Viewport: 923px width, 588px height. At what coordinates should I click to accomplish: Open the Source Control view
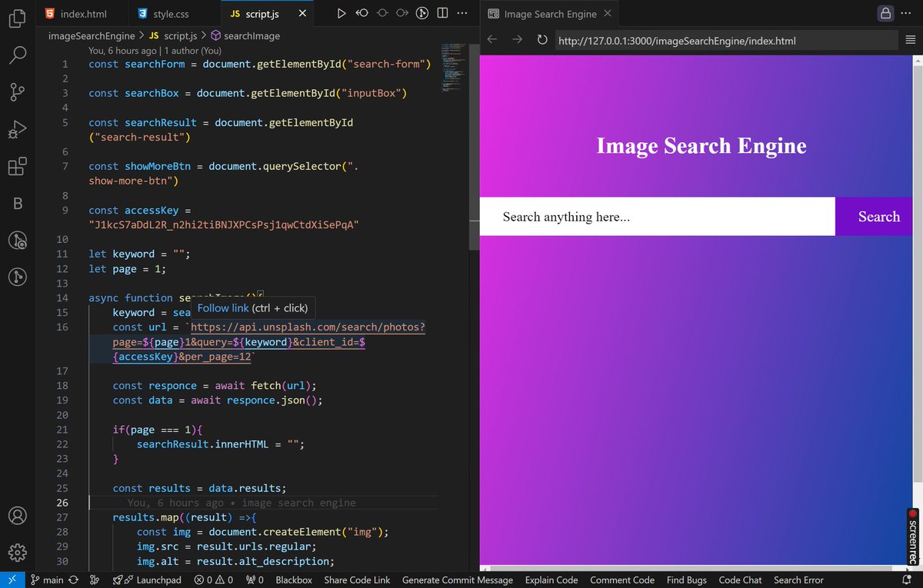[x=17, y=92]
